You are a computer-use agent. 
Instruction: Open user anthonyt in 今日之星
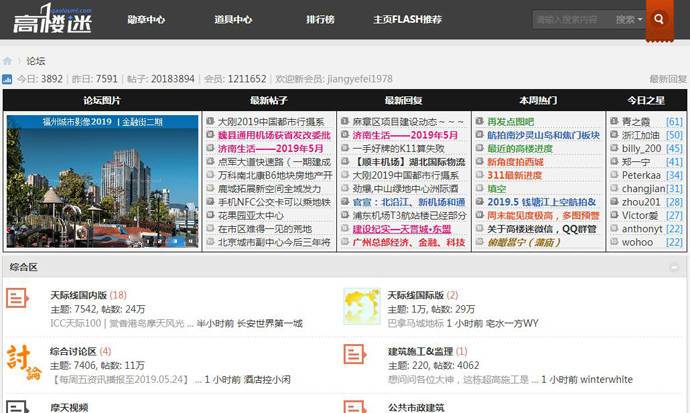click(642, 229)
